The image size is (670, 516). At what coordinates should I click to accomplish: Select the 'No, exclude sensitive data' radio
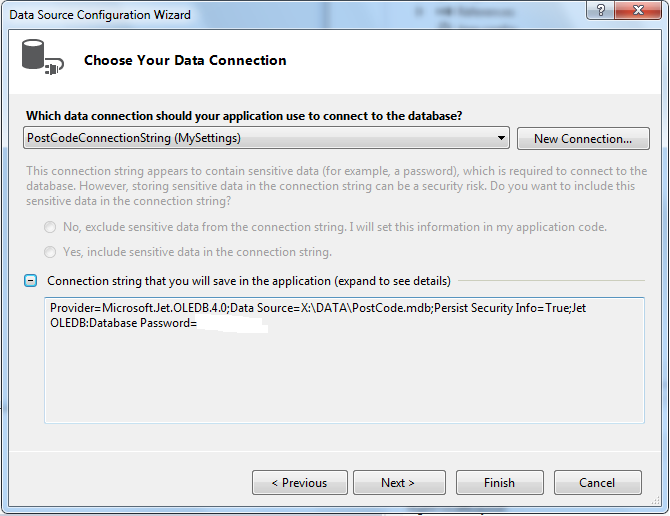(x=50, y=227)
